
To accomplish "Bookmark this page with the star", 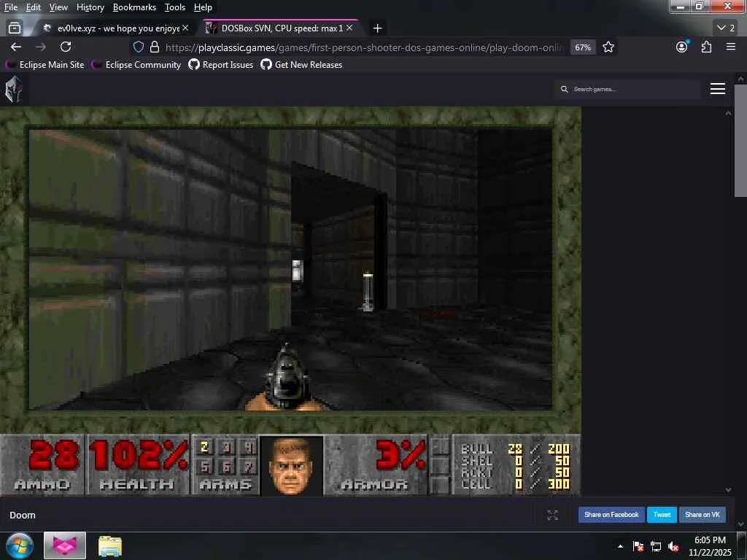I will [608, 47].
